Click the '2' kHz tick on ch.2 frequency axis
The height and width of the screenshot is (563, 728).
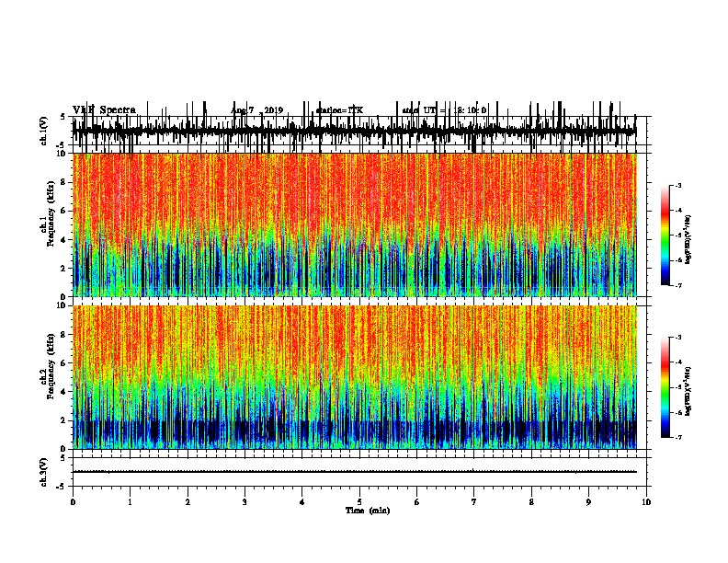click(64, 420)
